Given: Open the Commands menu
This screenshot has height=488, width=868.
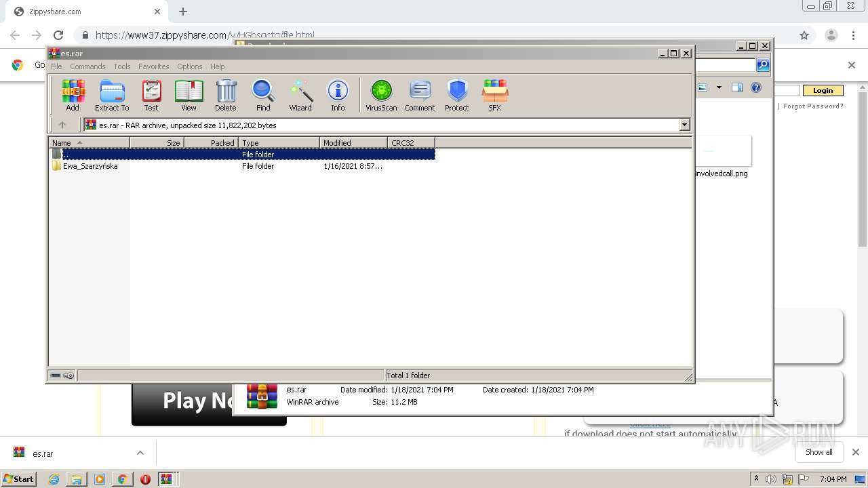Looking at the screenshot, I should (87, 66).
